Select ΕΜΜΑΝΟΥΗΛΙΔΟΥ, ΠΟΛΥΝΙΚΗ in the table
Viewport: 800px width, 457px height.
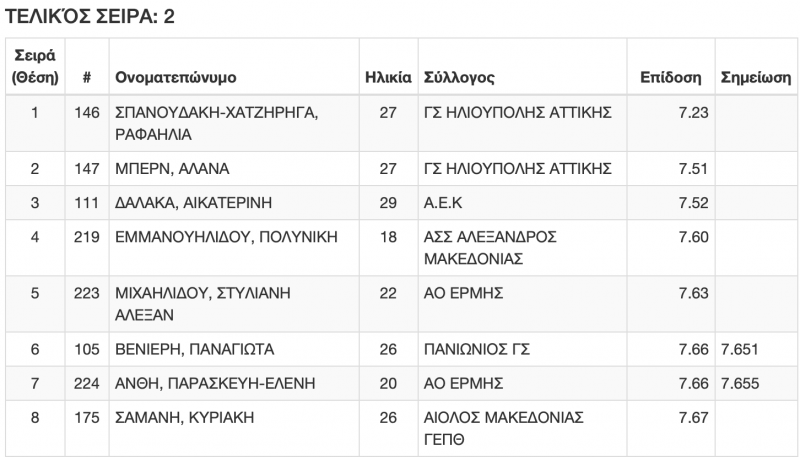(x=227, y=237)
